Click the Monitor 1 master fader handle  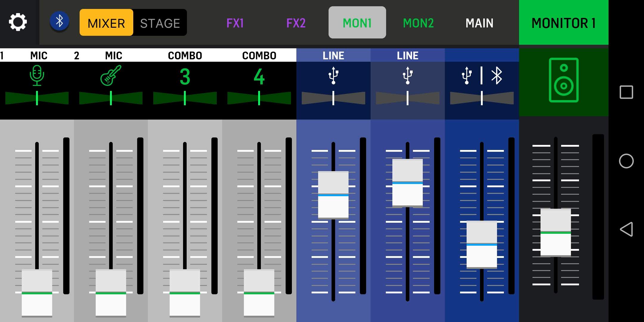click(x=555, y=232)
